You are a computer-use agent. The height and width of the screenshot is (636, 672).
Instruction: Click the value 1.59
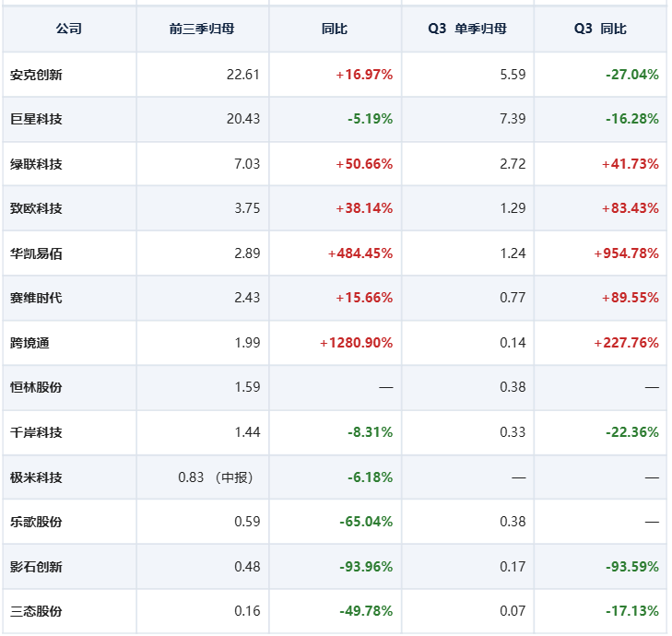coord(247,387)
